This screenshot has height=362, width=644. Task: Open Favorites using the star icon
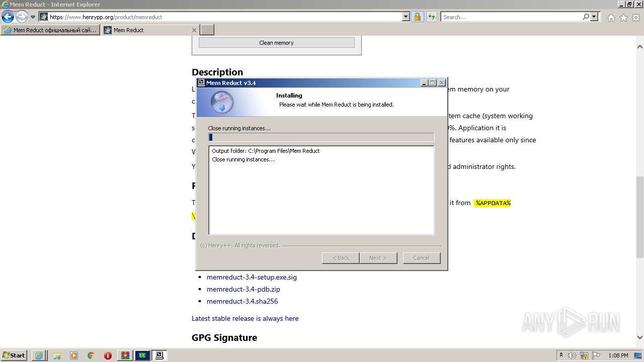pyautogui.click(x=623, y=18)
